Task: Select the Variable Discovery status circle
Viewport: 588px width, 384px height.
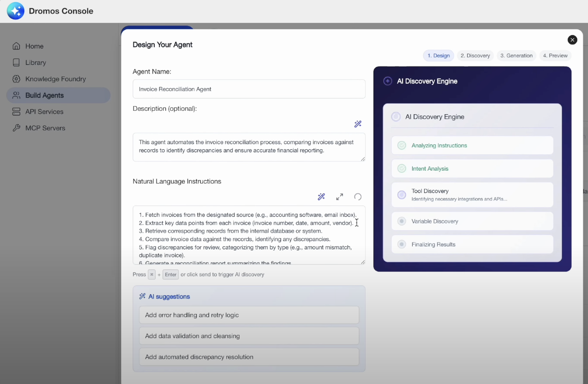Action: point(401,221)
